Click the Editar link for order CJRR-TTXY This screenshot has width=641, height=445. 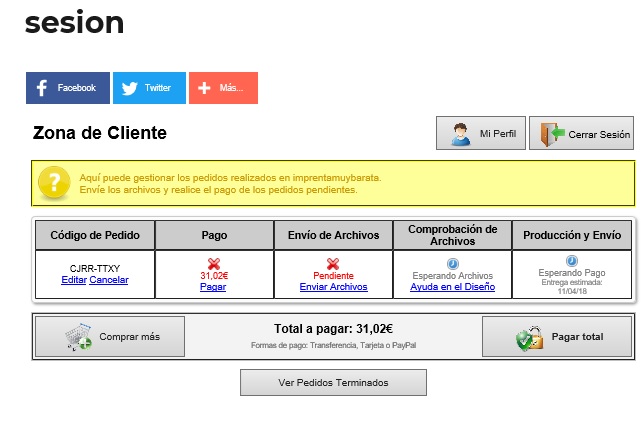[74, 280]
